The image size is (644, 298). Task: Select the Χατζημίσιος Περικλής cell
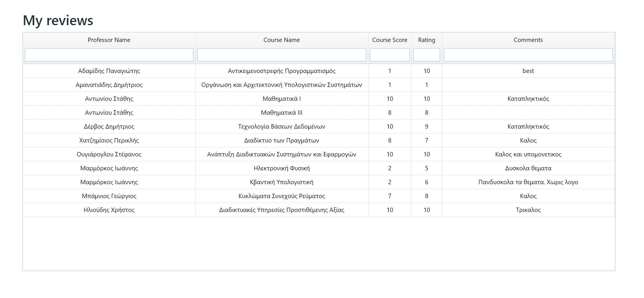pos(109,140)
